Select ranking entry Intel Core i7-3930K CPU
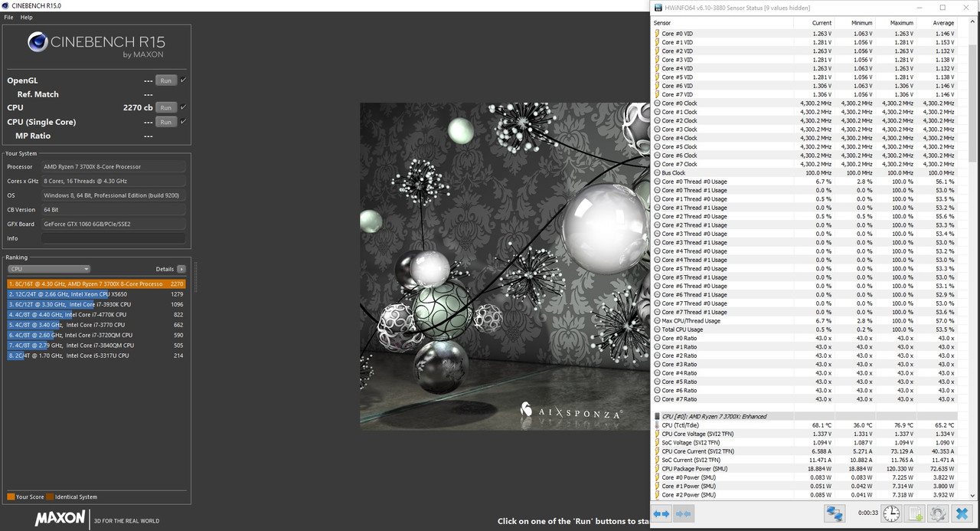The height and width of the screenshot is (531, 980). click(x=96, y=304)
